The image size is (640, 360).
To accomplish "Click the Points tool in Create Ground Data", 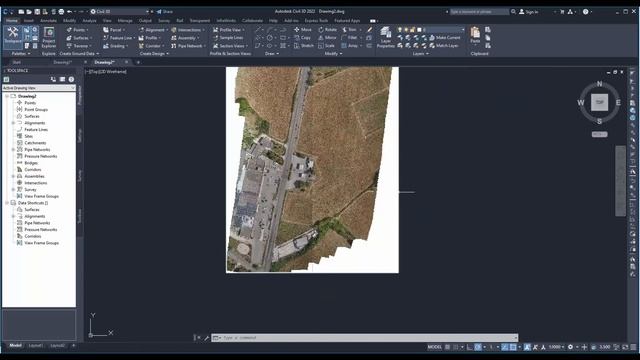I will 77,30.
